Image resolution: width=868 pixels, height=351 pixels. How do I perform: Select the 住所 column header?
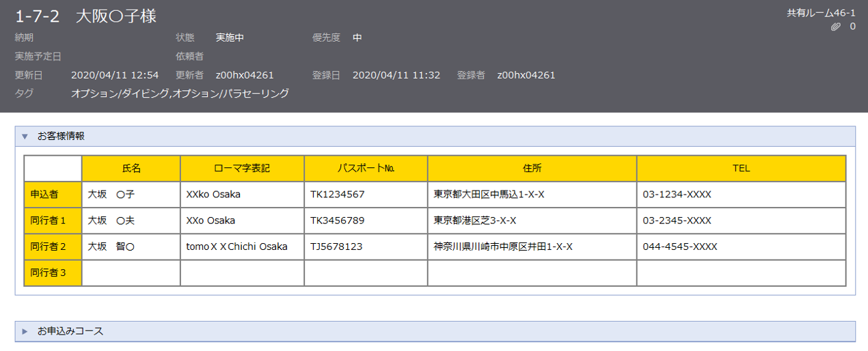(x=532, y=168)
